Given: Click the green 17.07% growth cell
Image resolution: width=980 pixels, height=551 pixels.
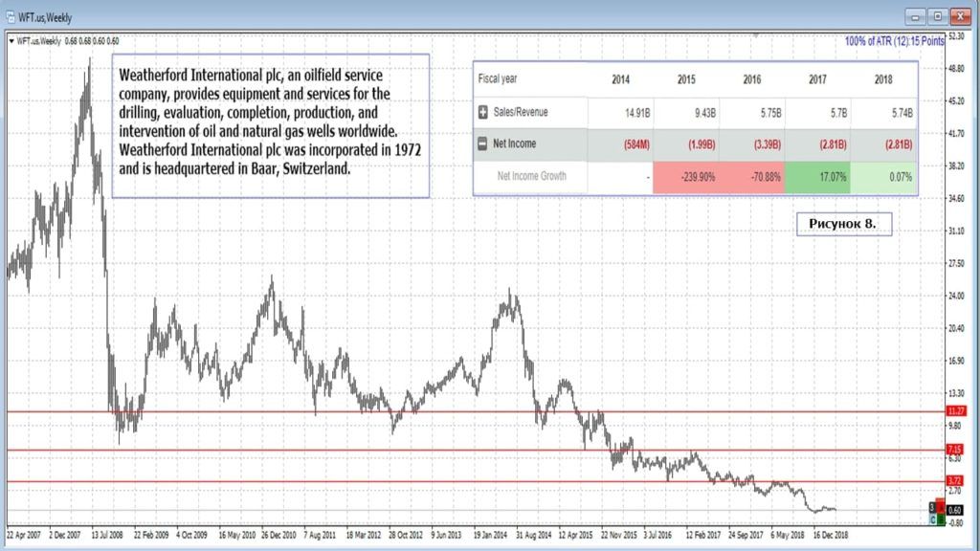Looking at the screenshot, I should (817, 176).
